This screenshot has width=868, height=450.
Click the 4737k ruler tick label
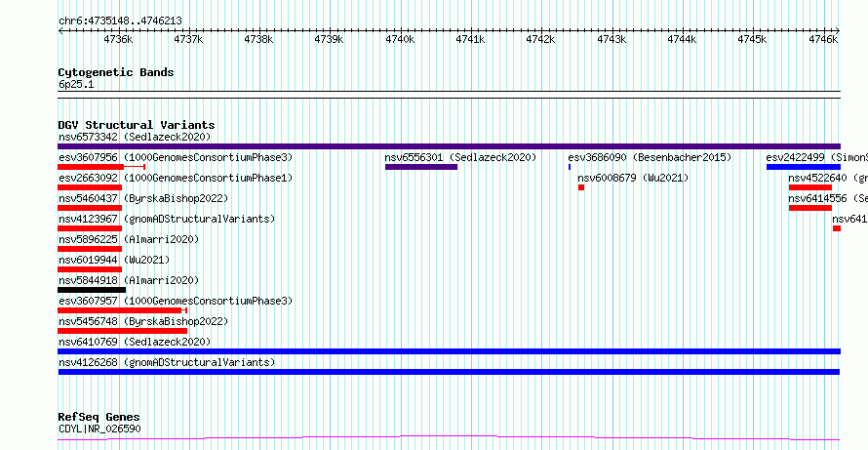coord(189,39)
